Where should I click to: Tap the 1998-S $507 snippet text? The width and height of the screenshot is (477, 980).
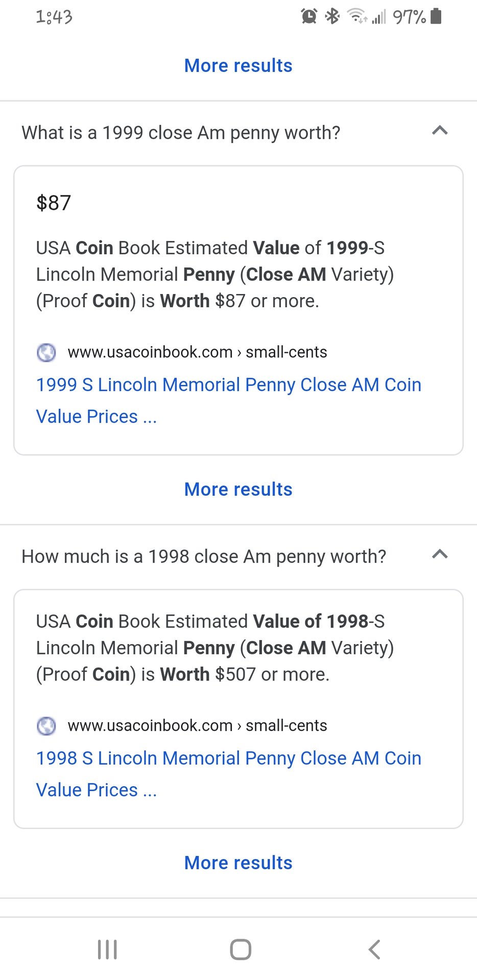pyautogui.click(x=214, y=648)
